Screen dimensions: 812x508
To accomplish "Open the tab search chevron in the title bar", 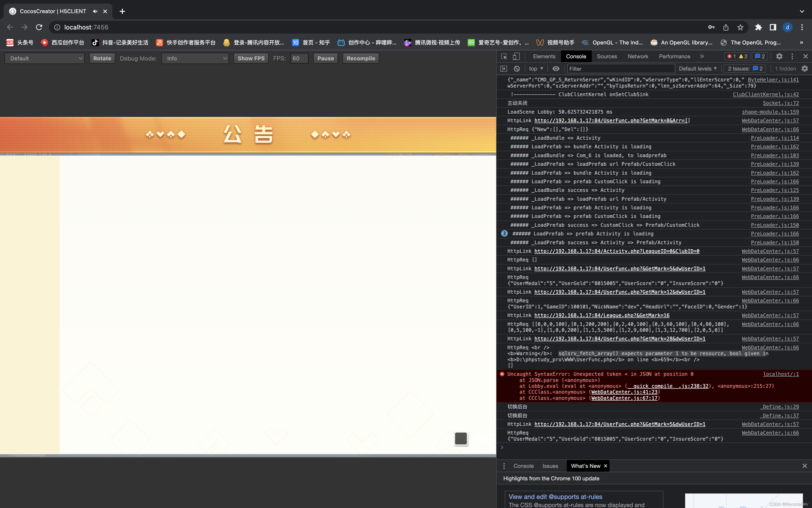I will point(802,11).
